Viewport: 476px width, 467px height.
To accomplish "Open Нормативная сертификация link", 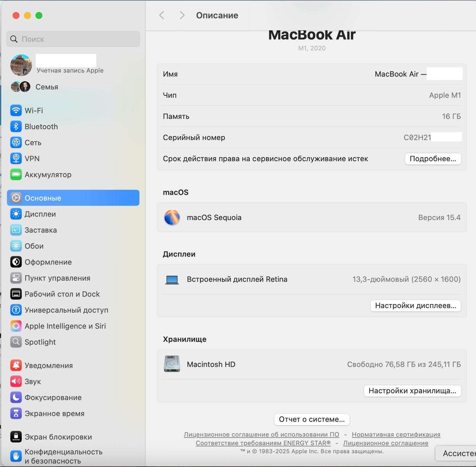I will pos(396,435).
